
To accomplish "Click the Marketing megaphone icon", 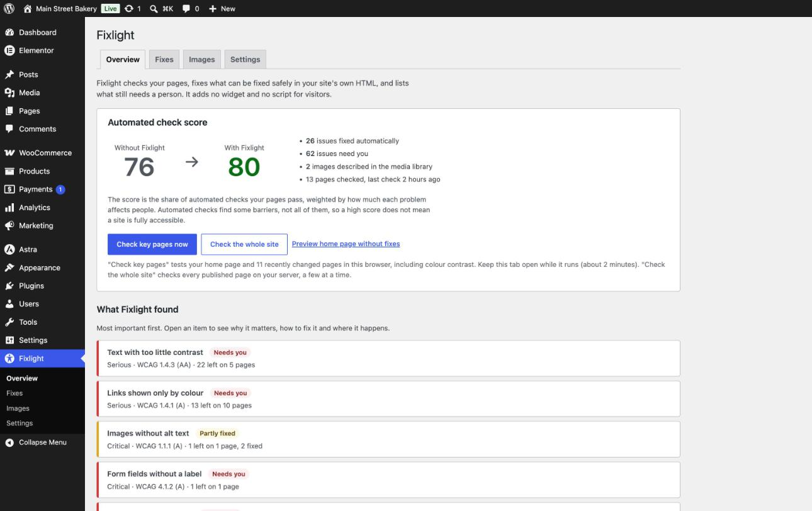I will [9, 225].
